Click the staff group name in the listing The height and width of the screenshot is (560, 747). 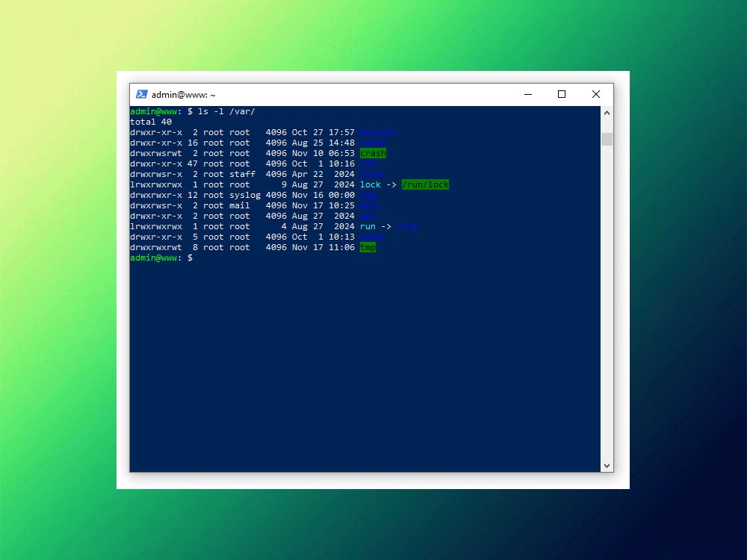(242, 174)
